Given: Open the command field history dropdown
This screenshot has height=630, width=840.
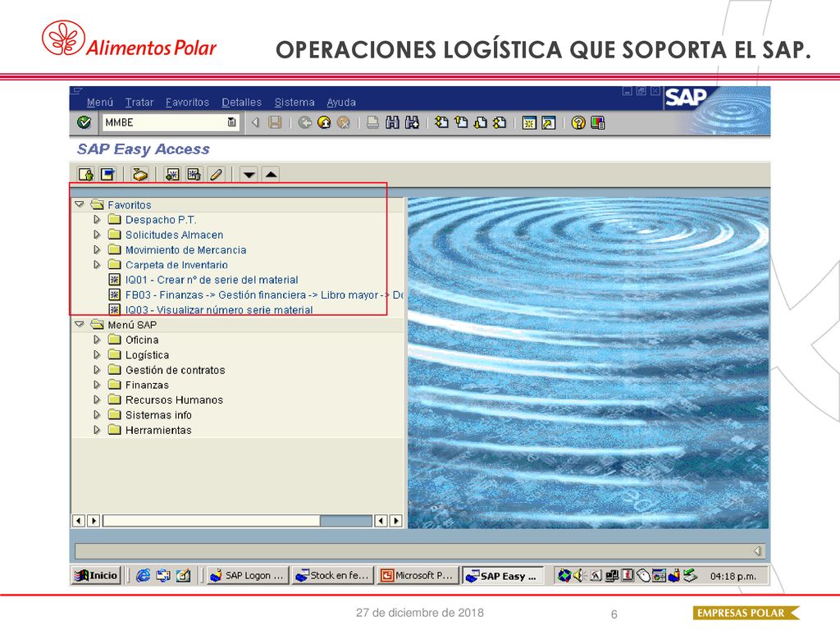Looking at the screenshot, I should [231, 123].
